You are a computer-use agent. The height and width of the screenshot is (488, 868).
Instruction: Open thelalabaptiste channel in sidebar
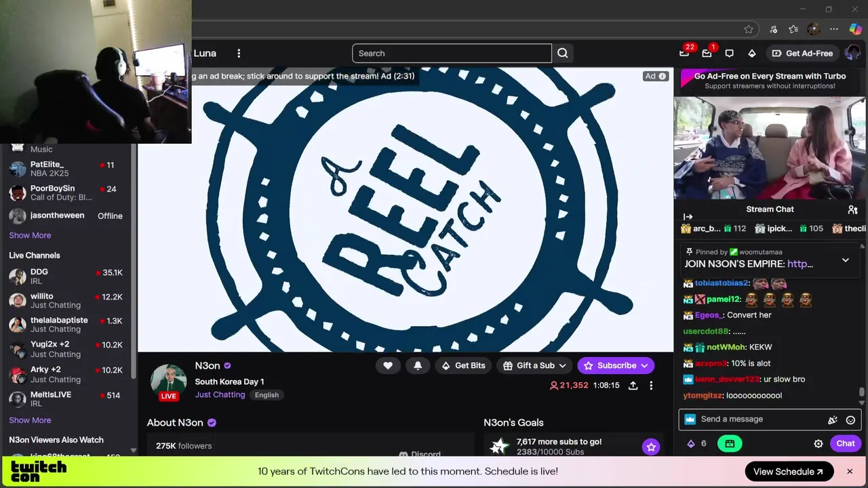pos(66,325)
